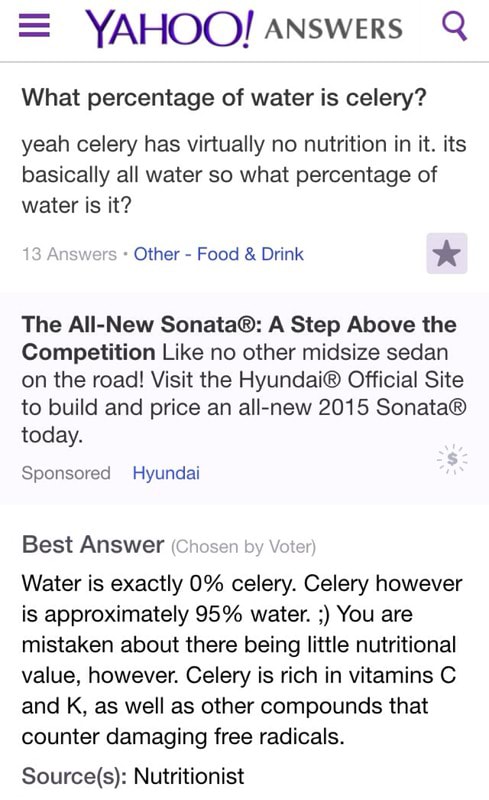Star this question as a favorite
489x800 pixels.
[447, 254]
